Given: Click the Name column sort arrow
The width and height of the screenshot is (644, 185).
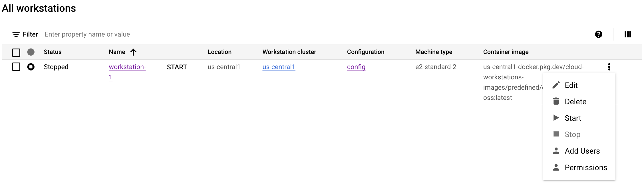Looking at the screenshot, I should click(133, 52).
